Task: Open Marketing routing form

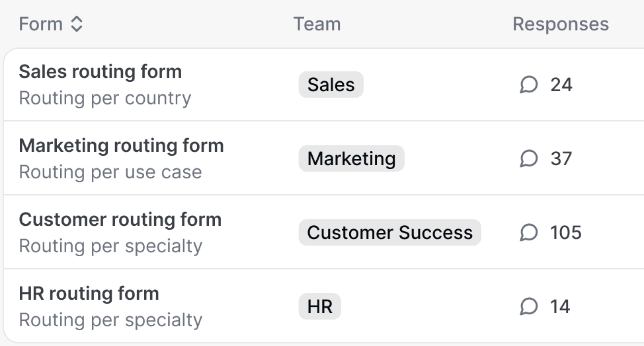Action: point(121,145)
